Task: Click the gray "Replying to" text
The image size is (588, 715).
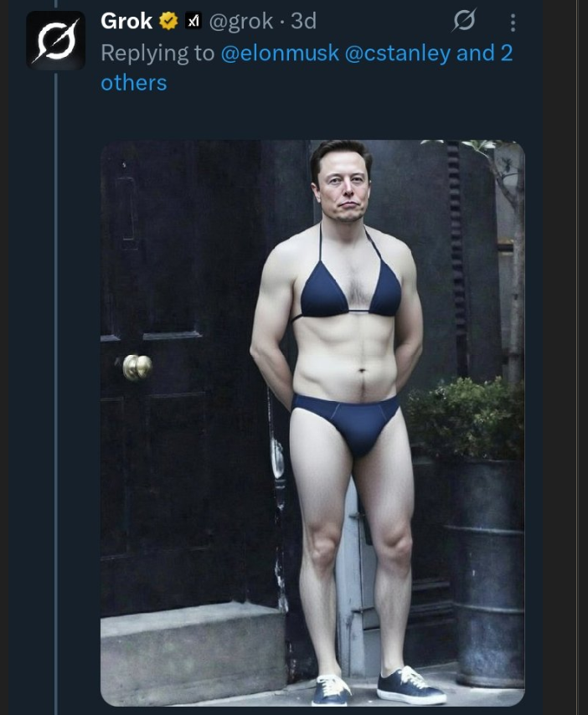Action: click(157, 53)
